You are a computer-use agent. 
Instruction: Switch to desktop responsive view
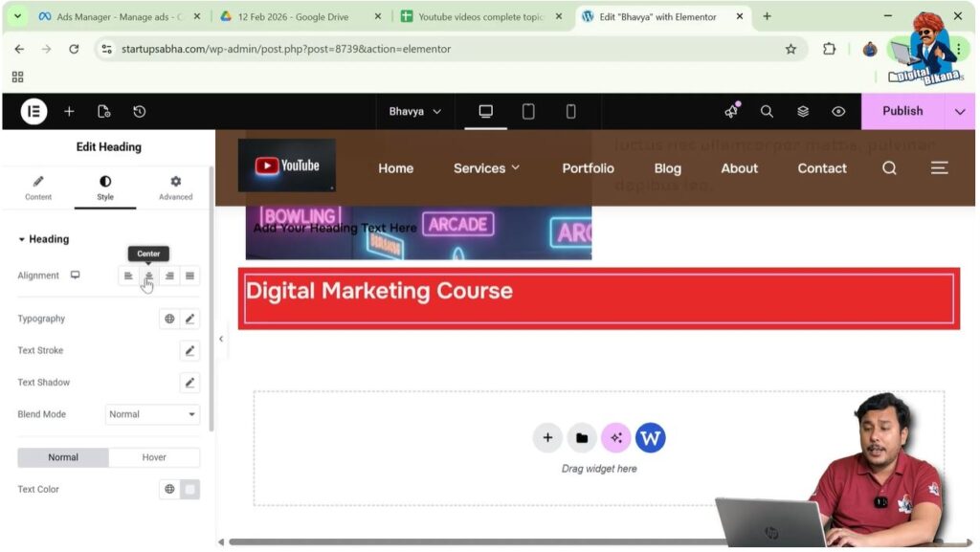coord(485,111)
